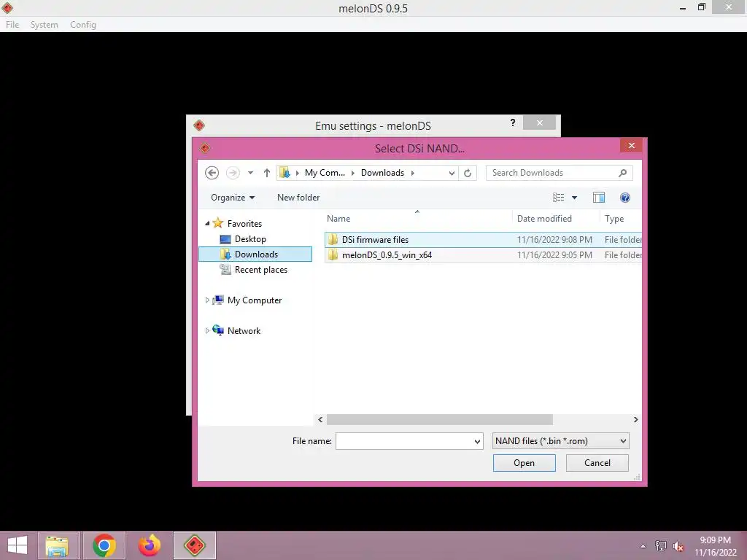Click the Back arrow in file dialog

(x=212, y=173)
